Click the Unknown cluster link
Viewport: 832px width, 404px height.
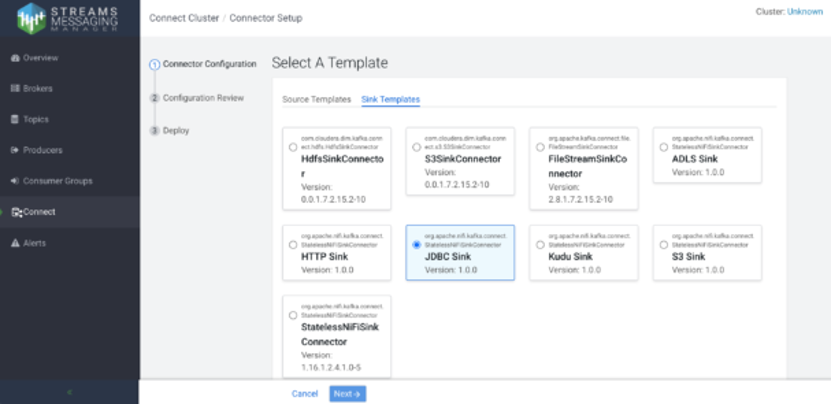[x=805, y=12]
